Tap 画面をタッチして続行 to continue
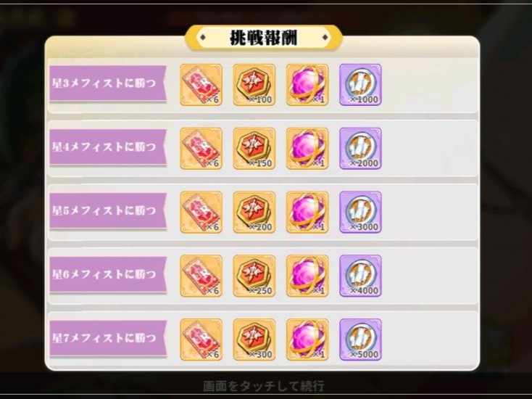 [x=263, y=386]
